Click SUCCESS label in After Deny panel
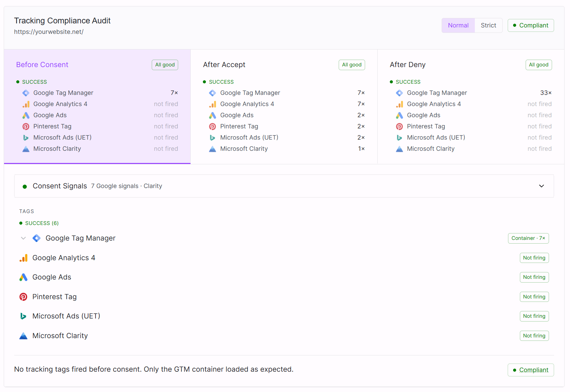570x392 pixels. (x=408, y=82)
